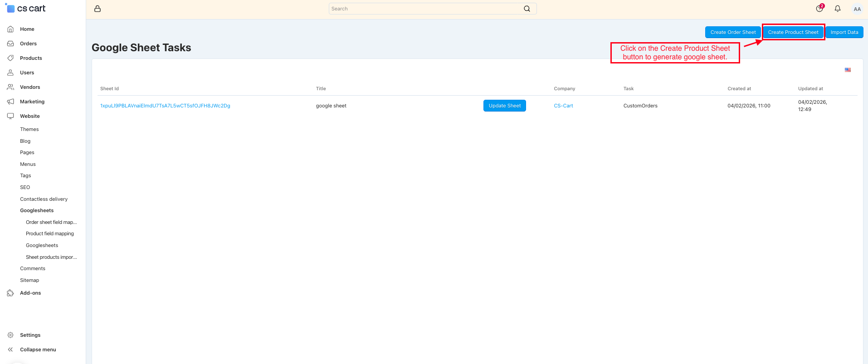Click the search magnifier icon

527,9
